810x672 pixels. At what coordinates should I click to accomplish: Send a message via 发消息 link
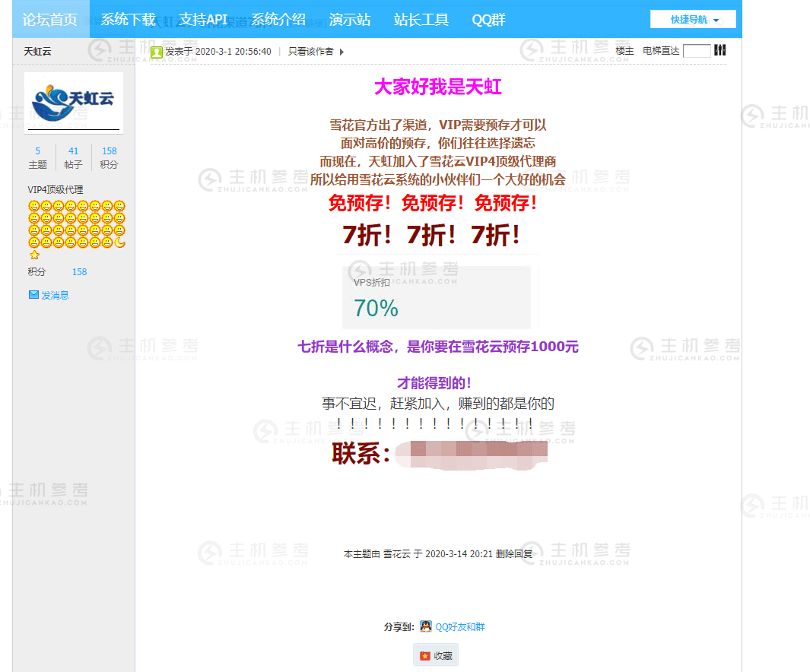(55, 295)
